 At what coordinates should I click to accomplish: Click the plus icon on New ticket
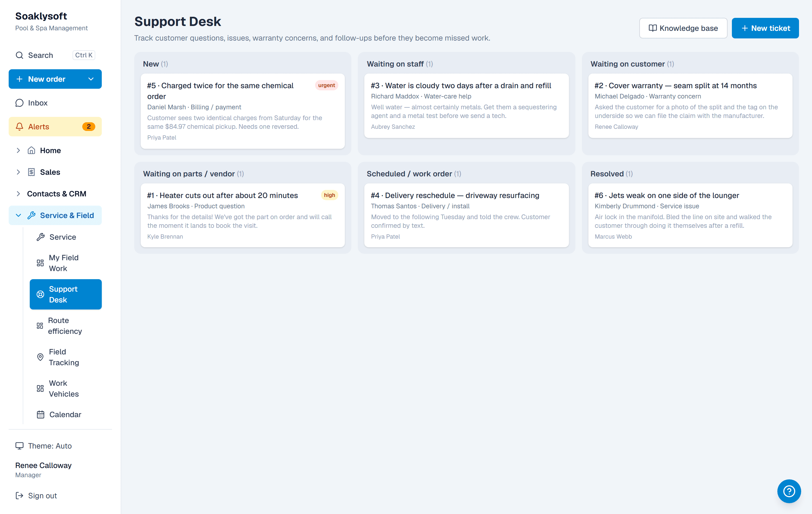tap(745, 28)
